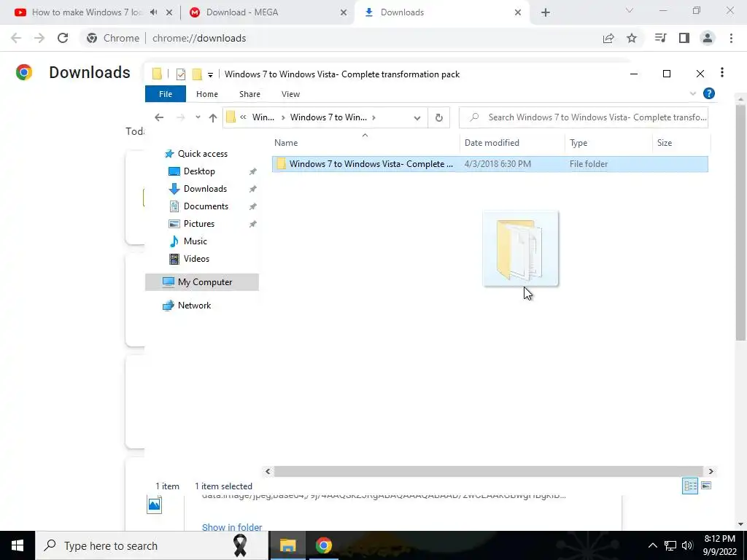Click horizontal scrollbar right arrow in Explorer

(711, 471)
